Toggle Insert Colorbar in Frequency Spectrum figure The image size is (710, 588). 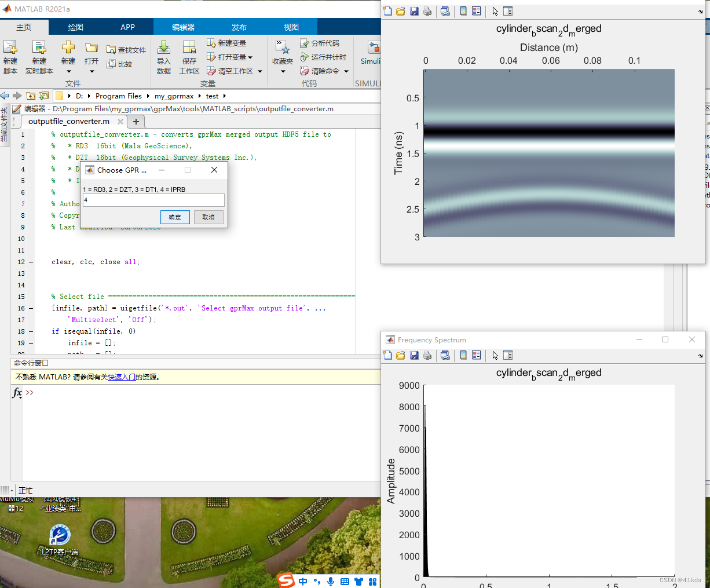[x=463, y=356]
